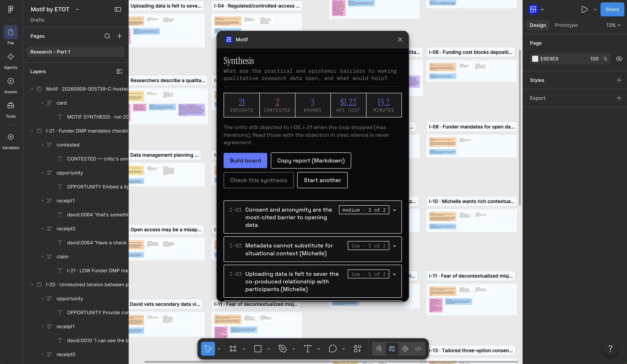Add a new page with plus icon

pos(119,36)
